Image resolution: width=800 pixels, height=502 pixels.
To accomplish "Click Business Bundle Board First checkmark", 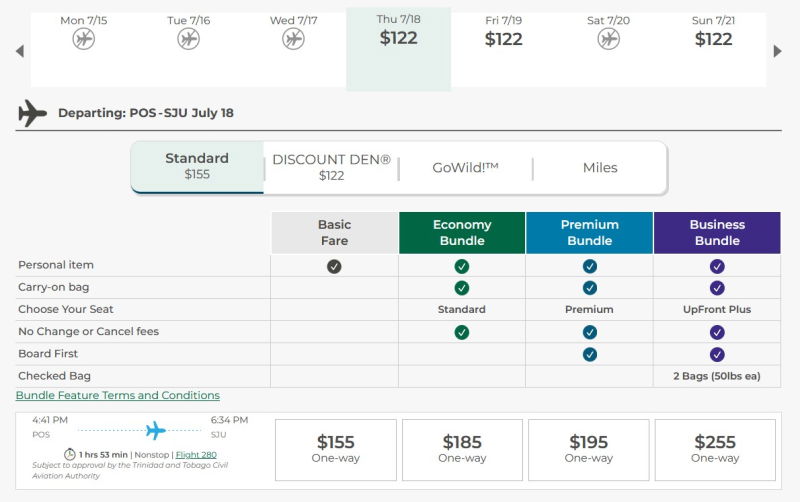I will pos(717,354).
